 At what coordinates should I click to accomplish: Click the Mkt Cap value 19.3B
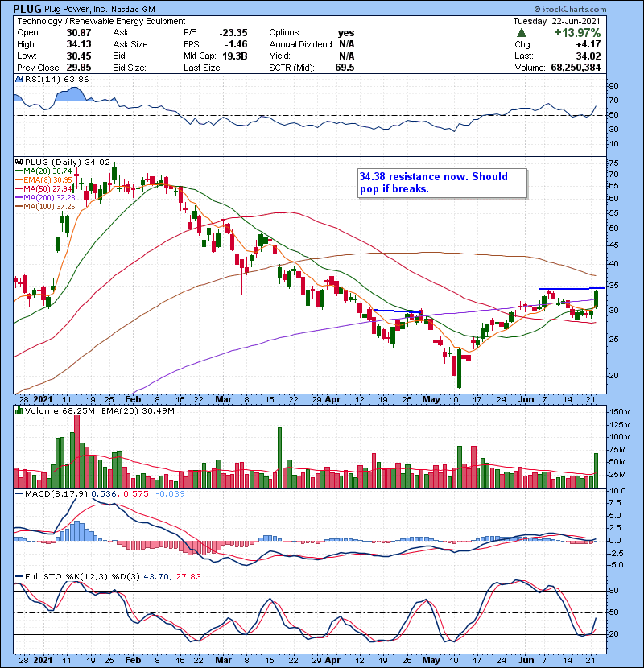[x=235, y=56]
